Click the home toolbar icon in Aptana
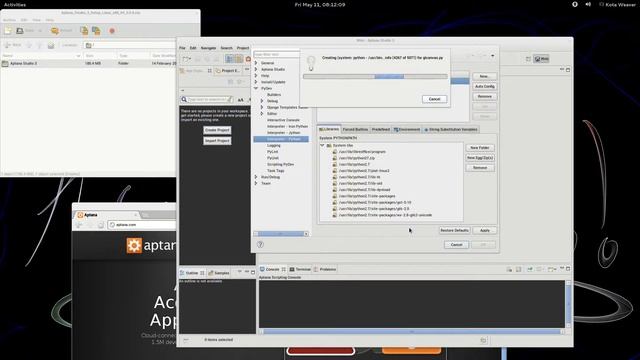Image resolution: width=640 pixels, height=360 pixels. point(248,59)
